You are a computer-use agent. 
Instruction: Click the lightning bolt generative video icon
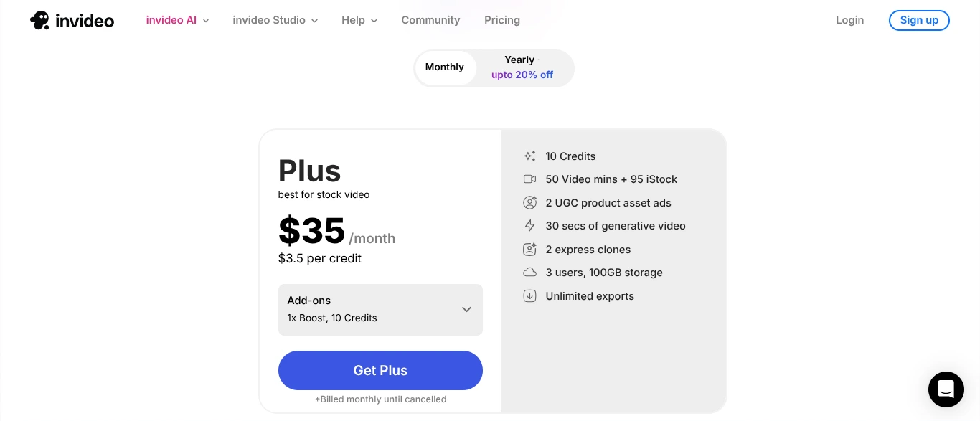click(x=529, y=226)
